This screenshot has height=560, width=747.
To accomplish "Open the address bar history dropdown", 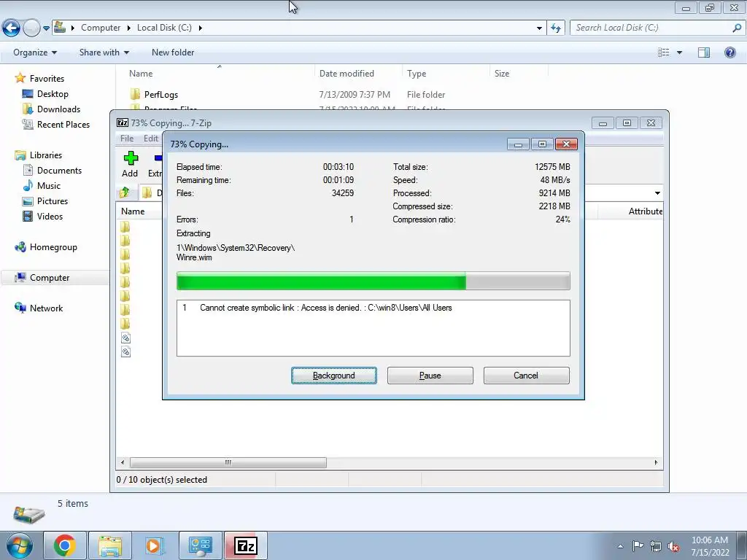I will pos(539,28).
